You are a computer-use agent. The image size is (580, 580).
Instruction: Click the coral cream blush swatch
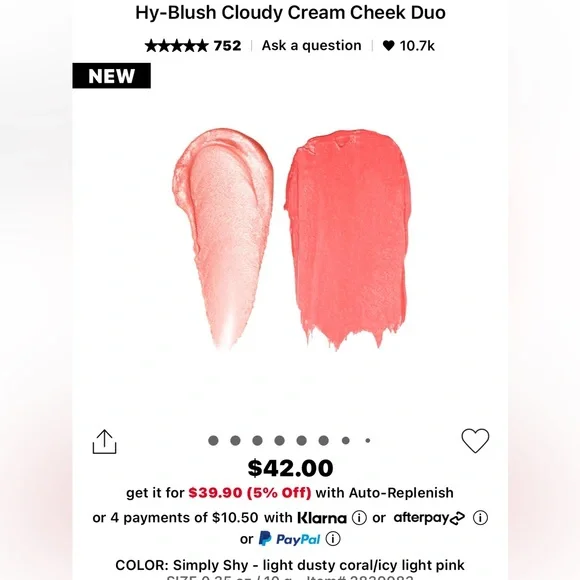[x=348, y=239]
